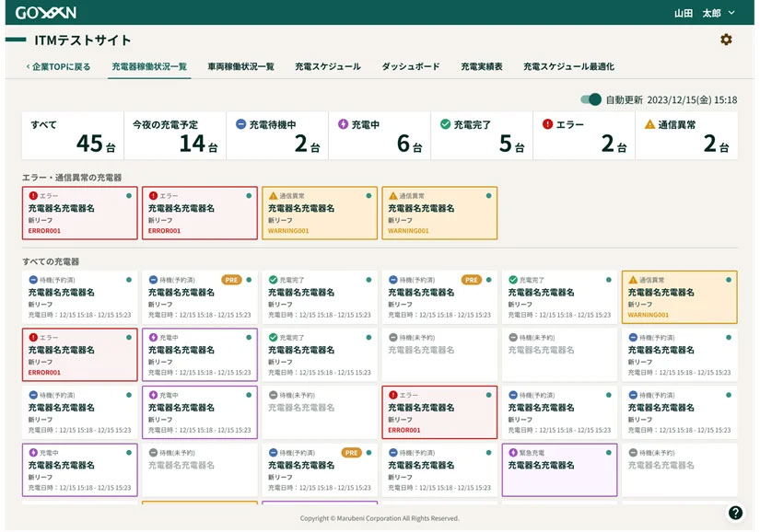Select the ダッシュボード tab

pos(410,66)
